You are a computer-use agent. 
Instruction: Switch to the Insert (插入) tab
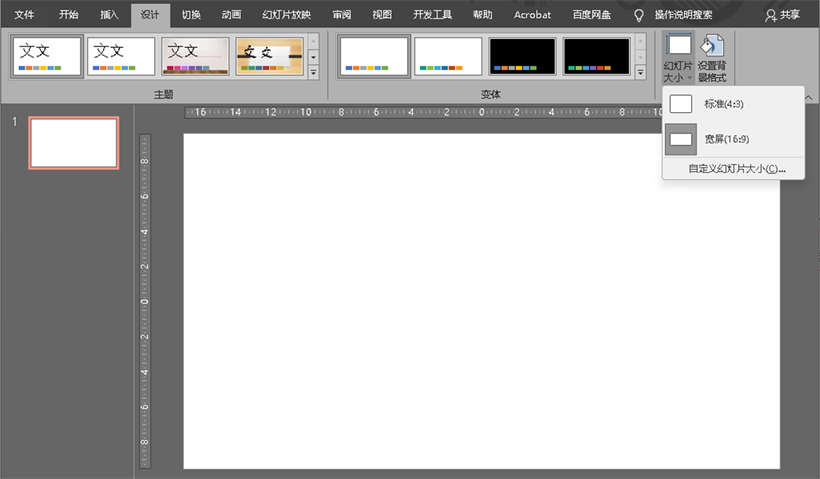pyautogui.click(x=109, y=15)
